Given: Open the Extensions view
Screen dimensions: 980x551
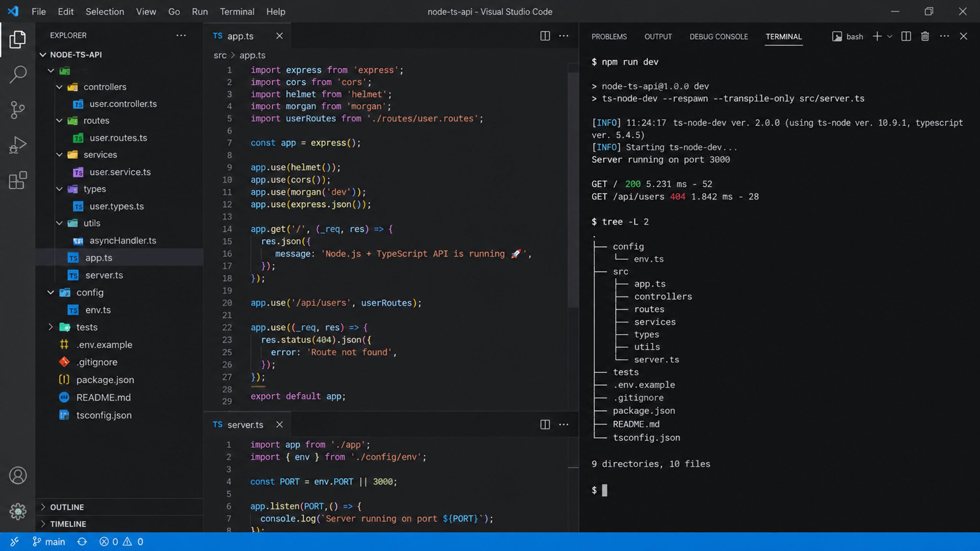Looking at the screenshot, I should [18, 180].
